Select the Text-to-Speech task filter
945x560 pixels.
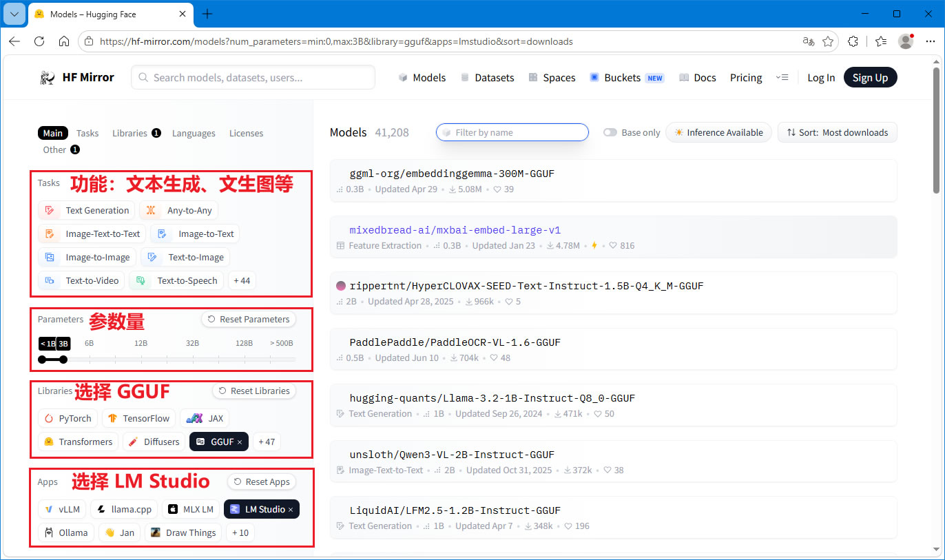pyautogui.click(x=176, y=281)
